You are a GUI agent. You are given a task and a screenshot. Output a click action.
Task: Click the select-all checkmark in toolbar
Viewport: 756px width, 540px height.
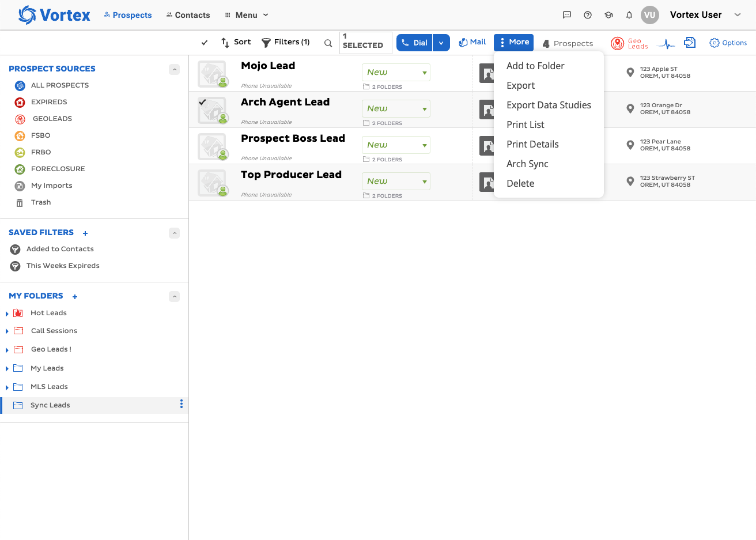click(205, 43)
